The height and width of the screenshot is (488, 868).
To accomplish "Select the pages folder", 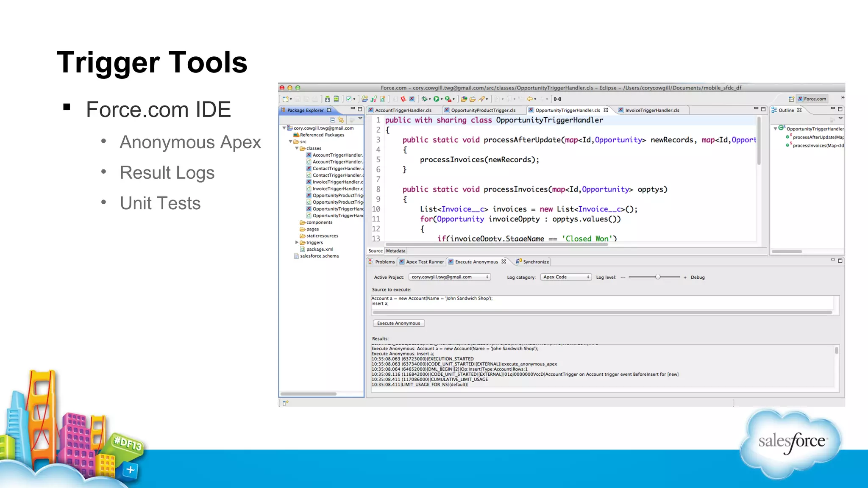I will pos(309,229).
